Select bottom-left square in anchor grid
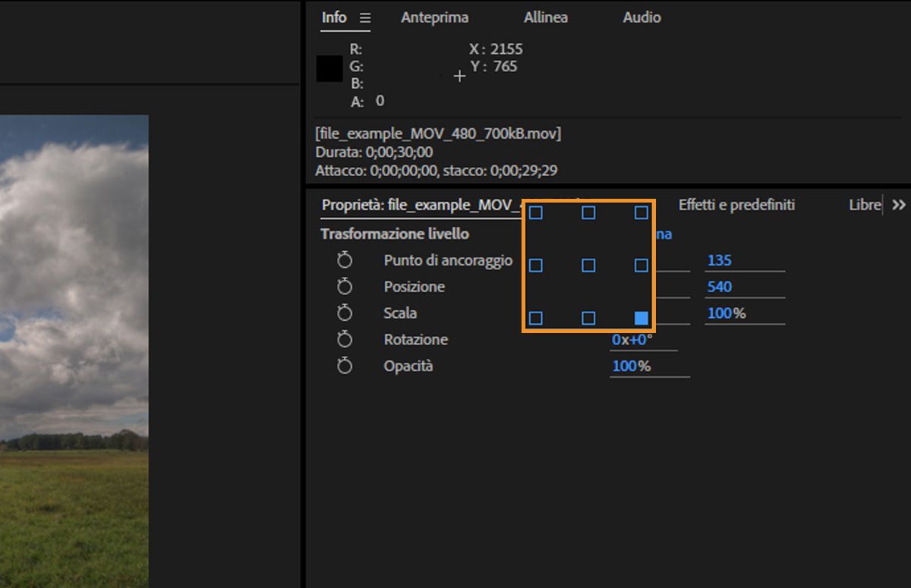Image resolution: width=911 pixels, height=588 pixels. (x=536, y=318)
